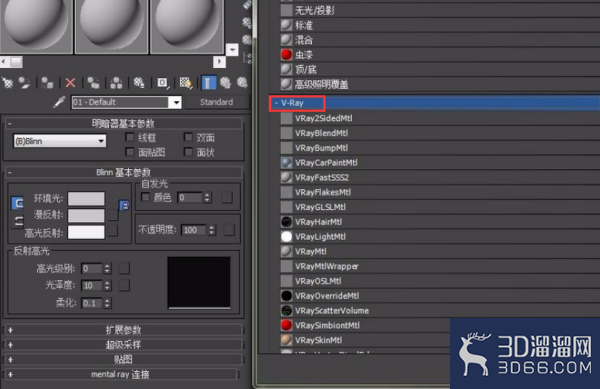Click the VRayFastSSS2 sphere icon
600x389 pixels.
pyautogui.click(x=286, y=177)
